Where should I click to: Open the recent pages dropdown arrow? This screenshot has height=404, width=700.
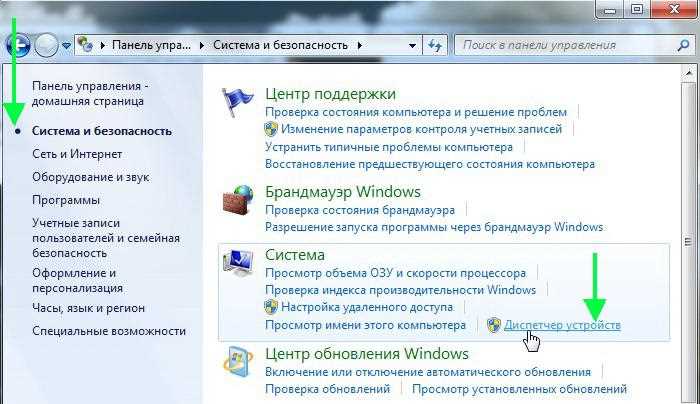point(67,46)
